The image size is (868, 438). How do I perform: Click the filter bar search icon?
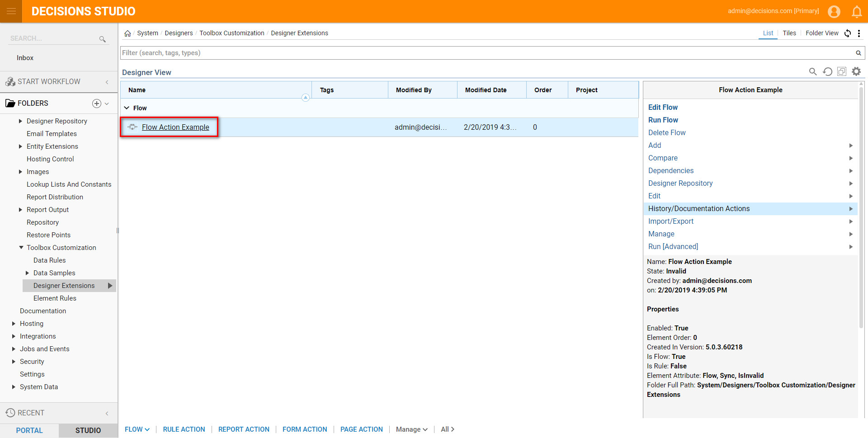(858, 53)
